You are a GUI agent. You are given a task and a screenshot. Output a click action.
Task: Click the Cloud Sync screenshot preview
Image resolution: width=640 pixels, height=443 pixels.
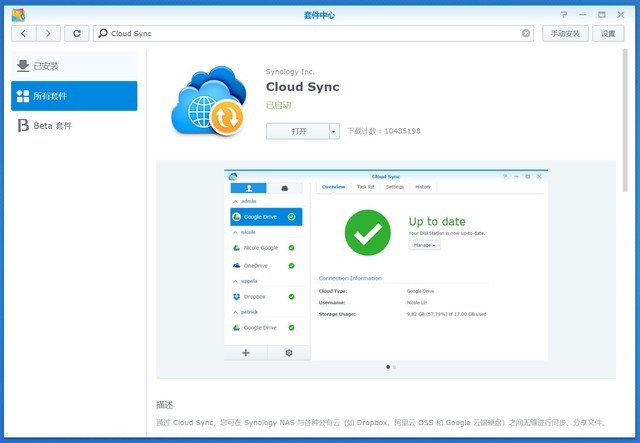coord(386,265)
